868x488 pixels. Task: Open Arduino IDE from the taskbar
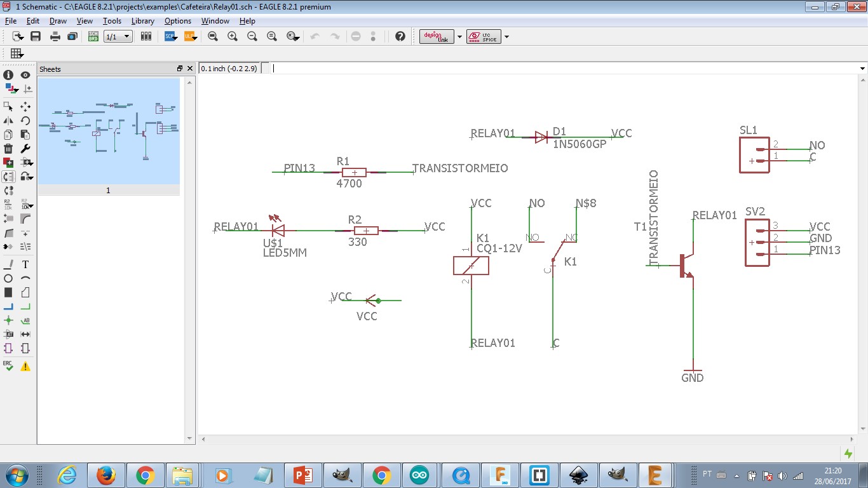click(x=419, y=475)
